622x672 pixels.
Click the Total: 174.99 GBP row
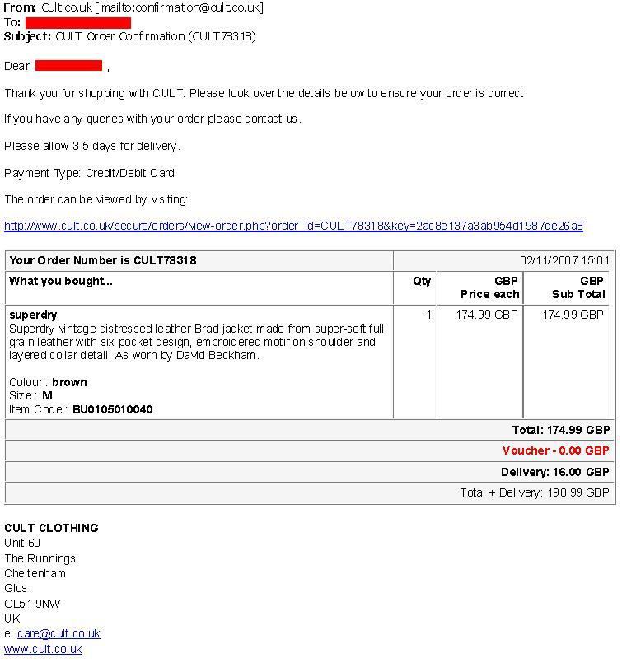pos(310,430)
